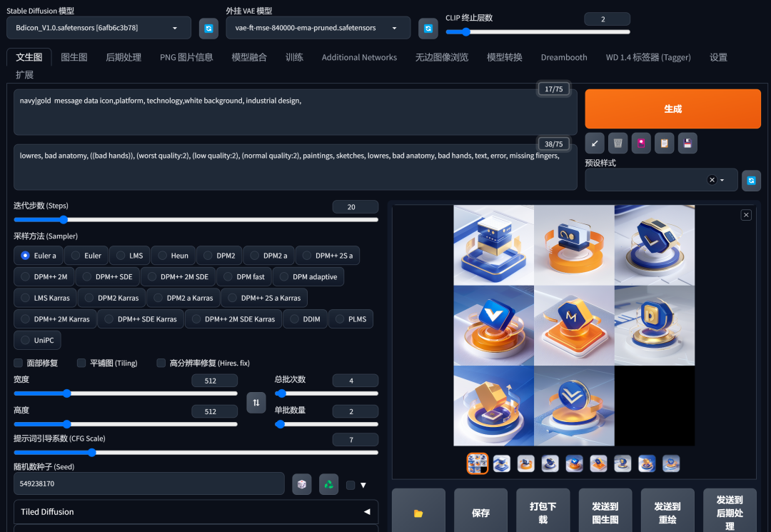The width and height of the screenshot is (771, 532).
Task: Go to the 设置 settings tab
Action: point(718,57)
